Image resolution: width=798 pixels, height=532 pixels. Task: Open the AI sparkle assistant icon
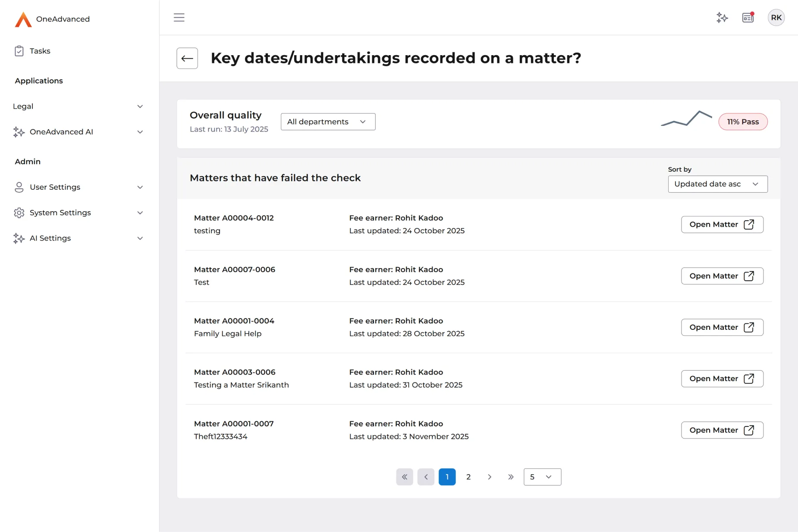click(x=722, y=18)
